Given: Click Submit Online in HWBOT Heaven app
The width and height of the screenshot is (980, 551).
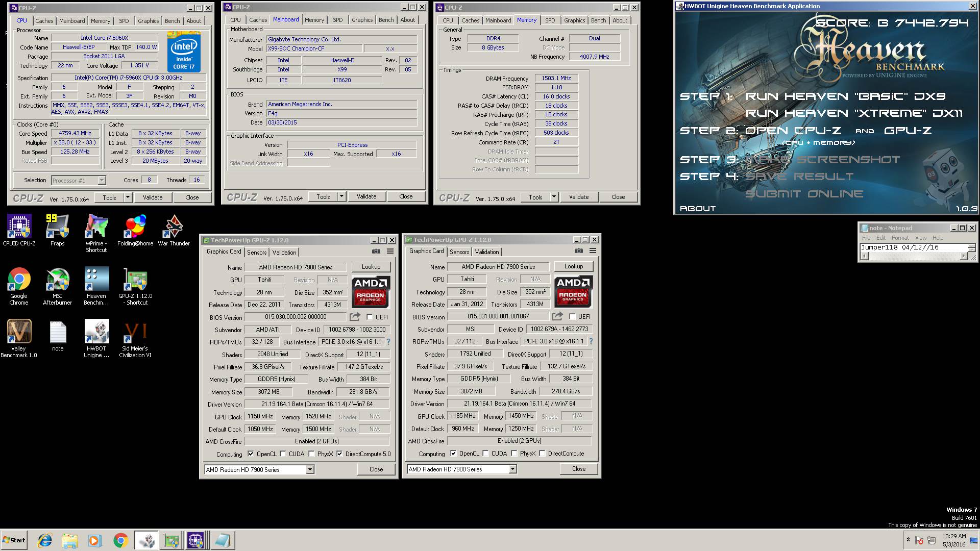Looking at the screenshot, I should [x=804, y=194].
